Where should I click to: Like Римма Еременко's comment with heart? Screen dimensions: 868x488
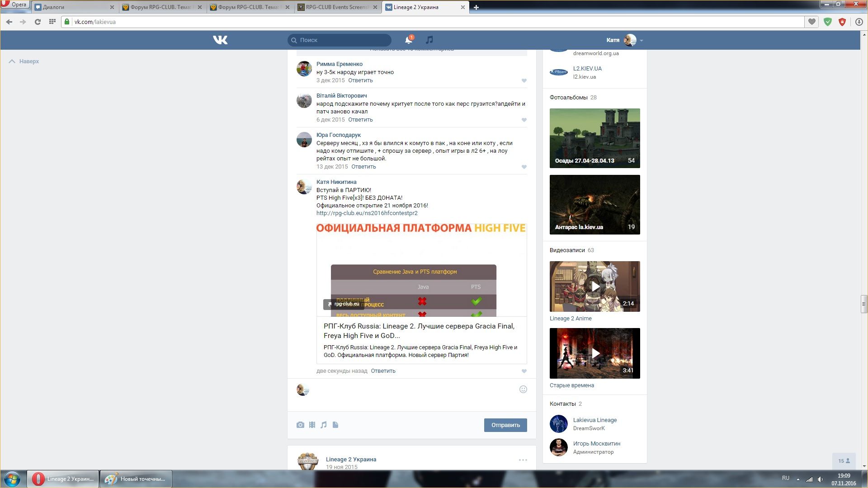pyautogui.click(x=524, y=81)
